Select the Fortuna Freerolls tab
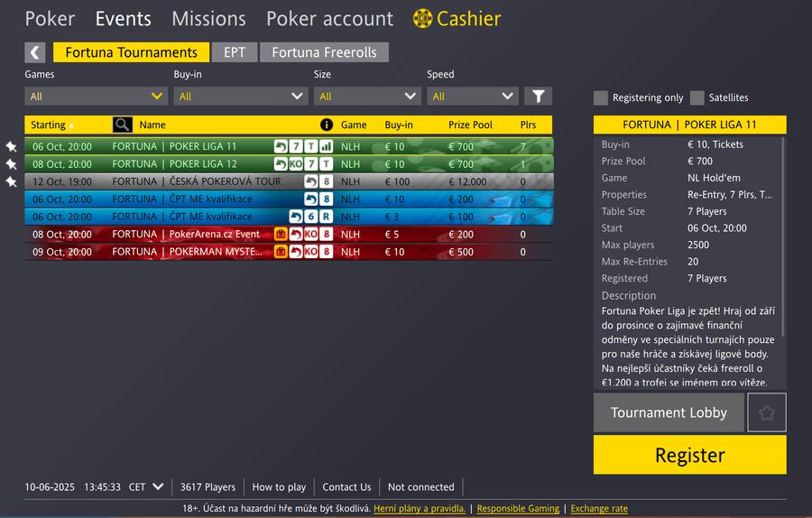The width and height of the screenshot is (812, 518). pos(324,52)
